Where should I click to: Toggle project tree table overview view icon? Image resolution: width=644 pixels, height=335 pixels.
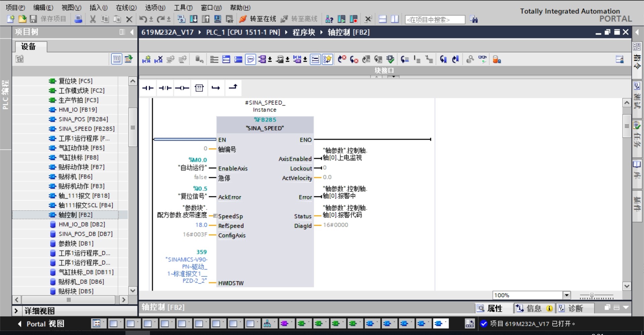click(x=116, y=59)
